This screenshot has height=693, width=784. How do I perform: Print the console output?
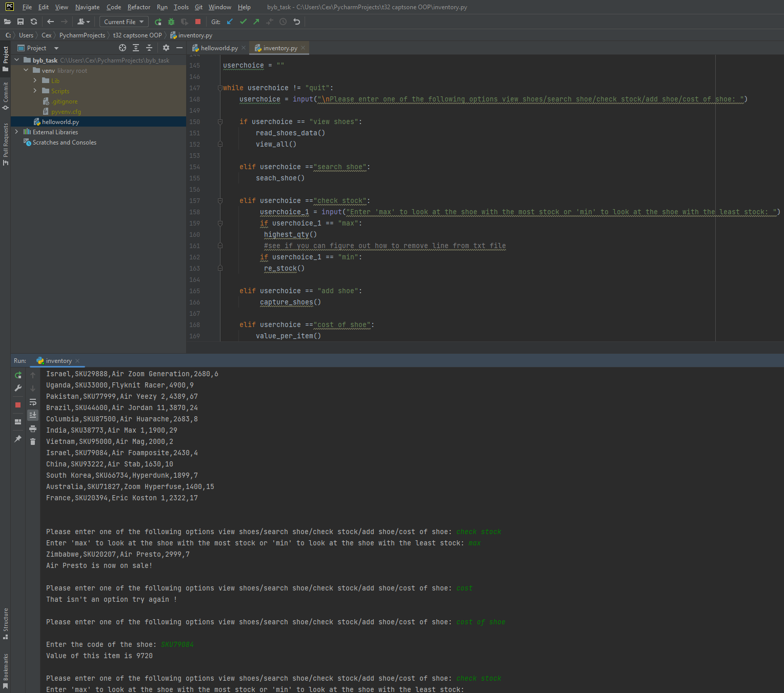point(33,429)
